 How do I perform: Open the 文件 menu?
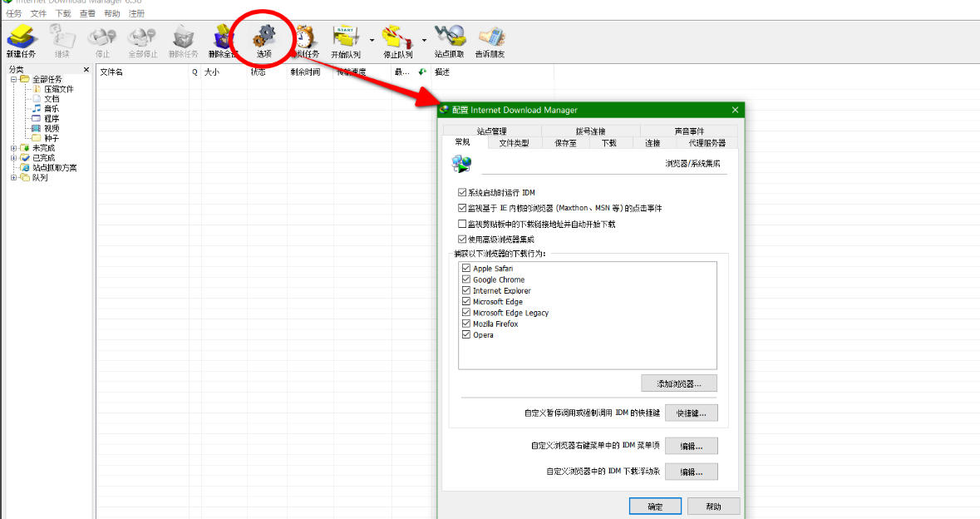coord(38,13)
